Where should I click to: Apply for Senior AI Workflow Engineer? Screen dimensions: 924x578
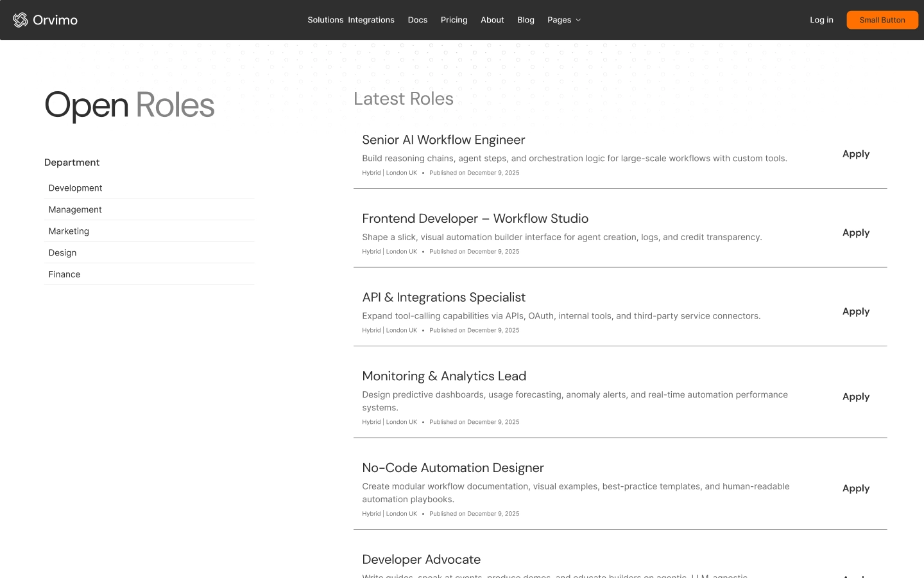pyautogui.click(x=856, y=154)
